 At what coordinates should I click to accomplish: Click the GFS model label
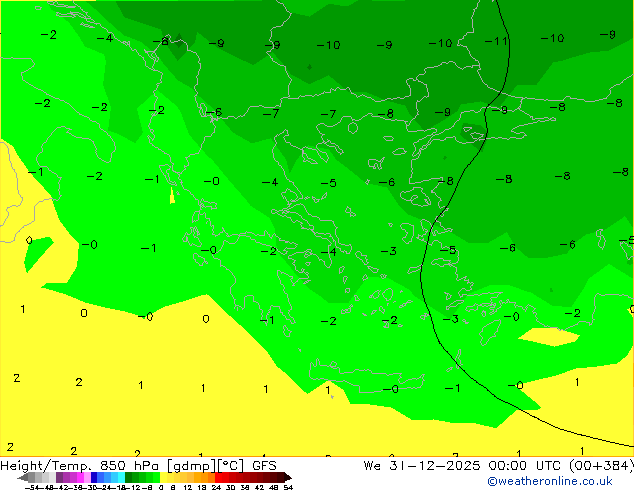264,466
